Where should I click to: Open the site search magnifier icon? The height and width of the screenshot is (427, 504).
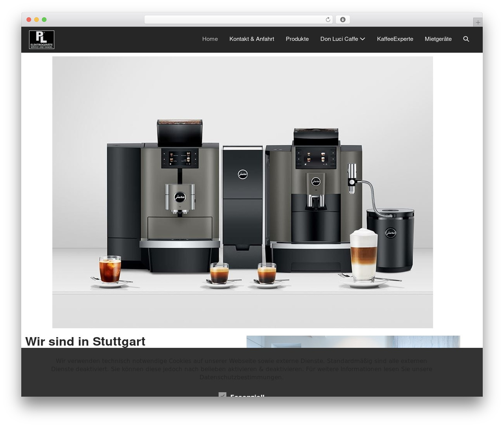coord(466,39)
